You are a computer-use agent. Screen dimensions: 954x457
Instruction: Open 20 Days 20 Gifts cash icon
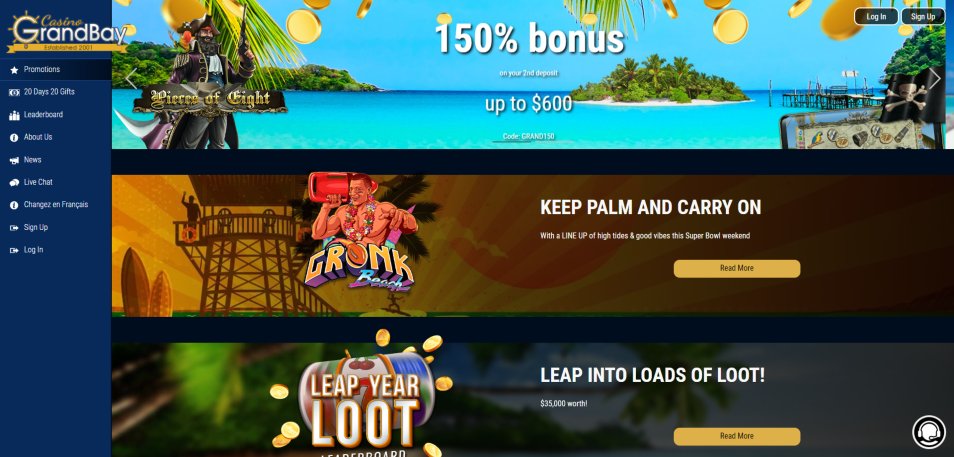tap(14, 92)
